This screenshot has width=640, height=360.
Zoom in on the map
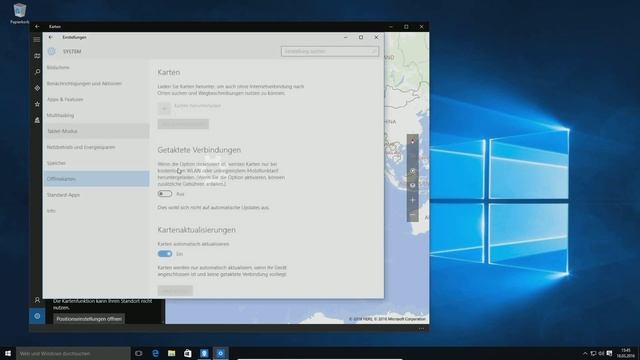pyautogui.click(x=412, y=200)
